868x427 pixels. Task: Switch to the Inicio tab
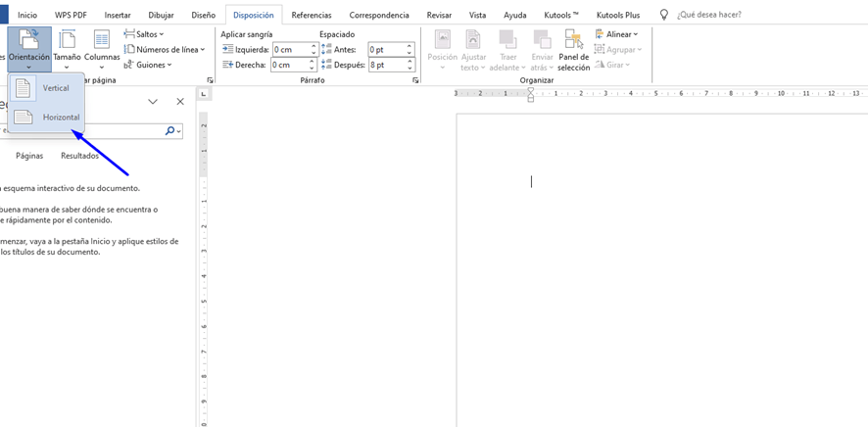click(x=27, y=15)
